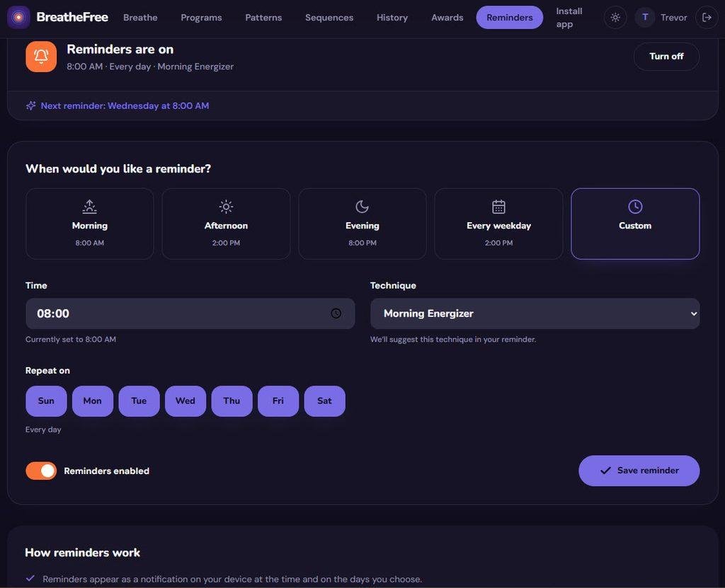The image size is (725, 588).
Task: Toggle off the Sat repeat day
Action: (x=324, y=400)
